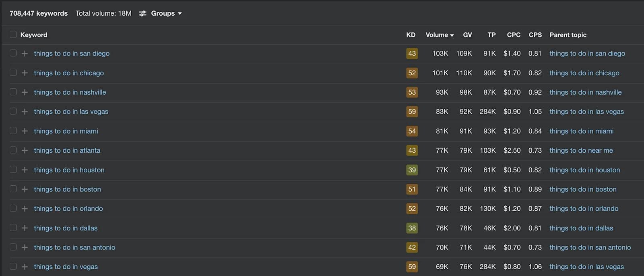Click the plus icon beside "things to do in boston"
This screenshot has height=276, width=644.
click(24, 189)
